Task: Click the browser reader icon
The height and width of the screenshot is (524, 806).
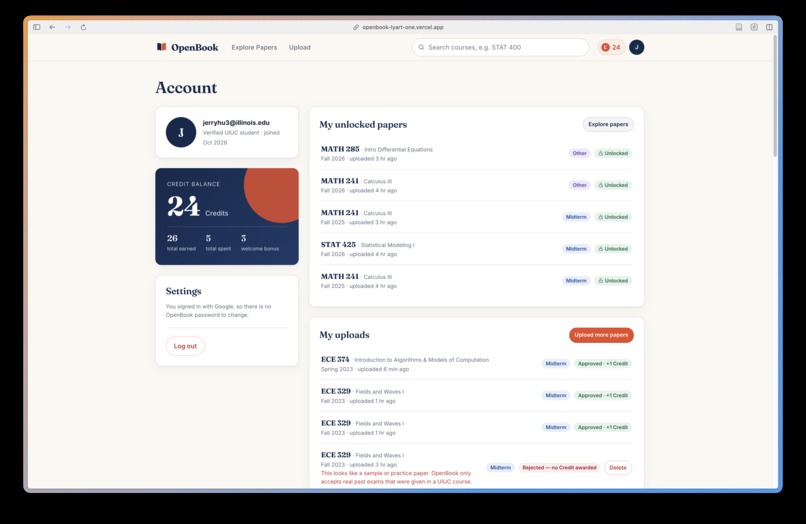Action: click(739, 27)
